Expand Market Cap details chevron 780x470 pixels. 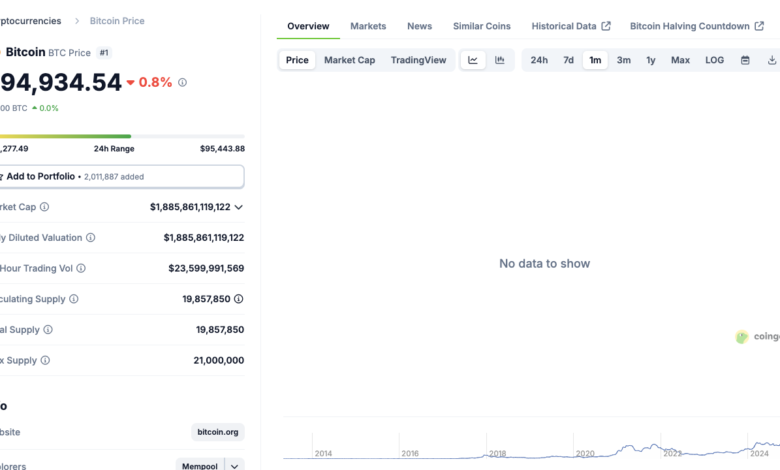pos(239,207)
